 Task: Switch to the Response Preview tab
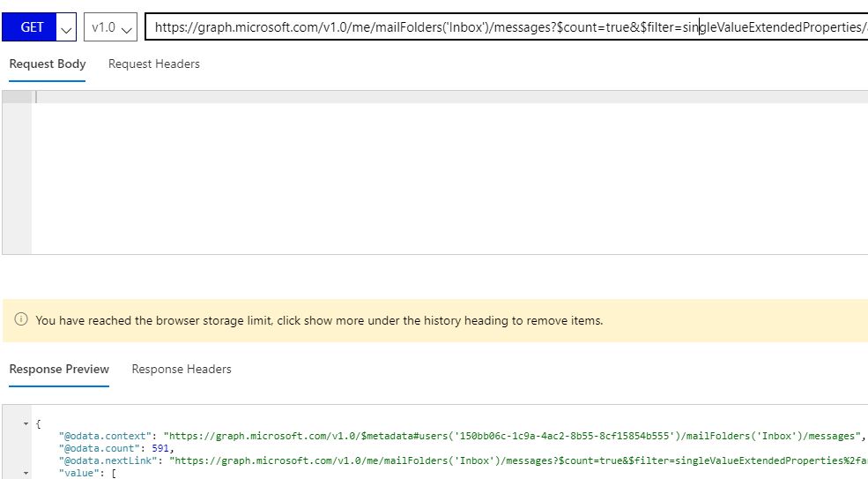point(59,370)
